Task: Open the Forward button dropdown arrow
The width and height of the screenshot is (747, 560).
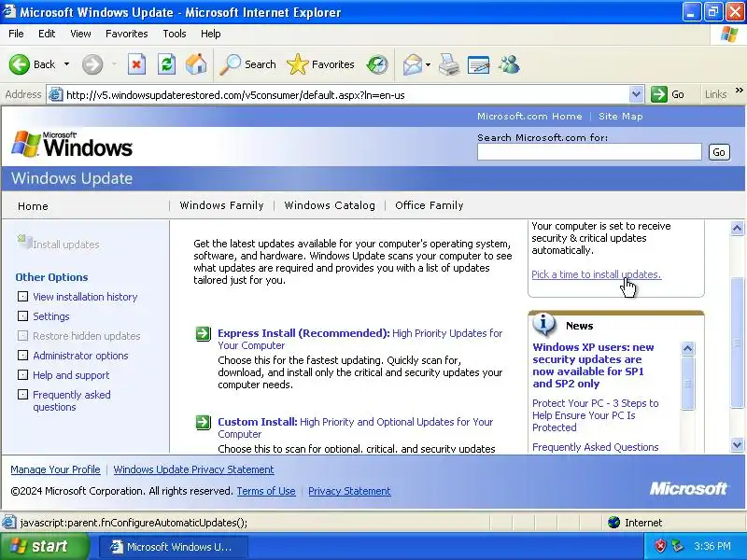Action: [x=114, y=64]
